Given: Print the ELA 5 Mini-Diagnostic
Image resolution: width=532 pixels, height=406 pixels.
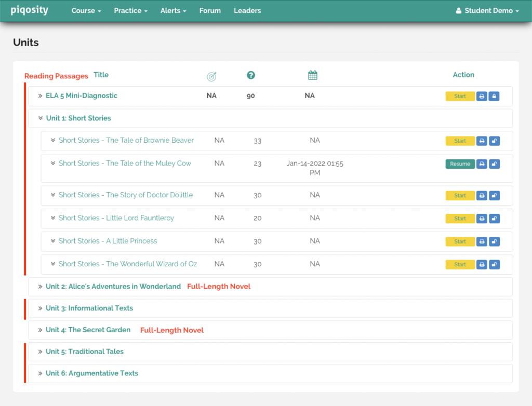Looking at the screenshot, I should tap(482, 96).
